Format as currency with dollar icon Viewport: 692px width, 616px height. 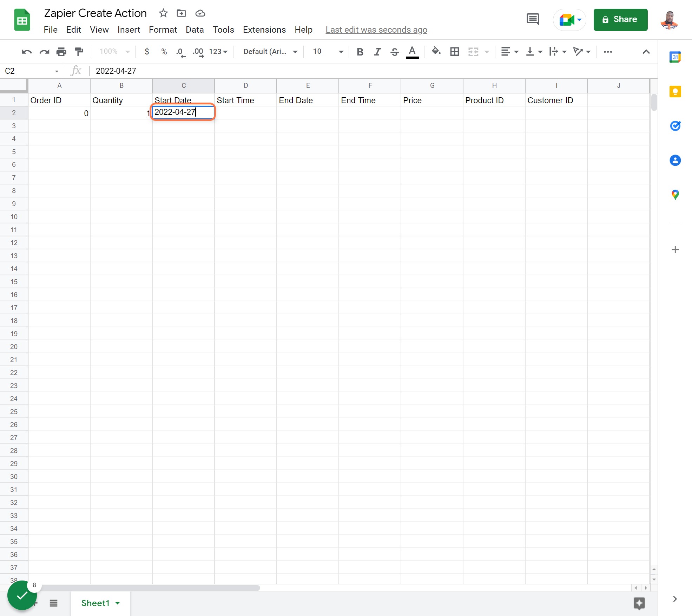coord(147,52)
